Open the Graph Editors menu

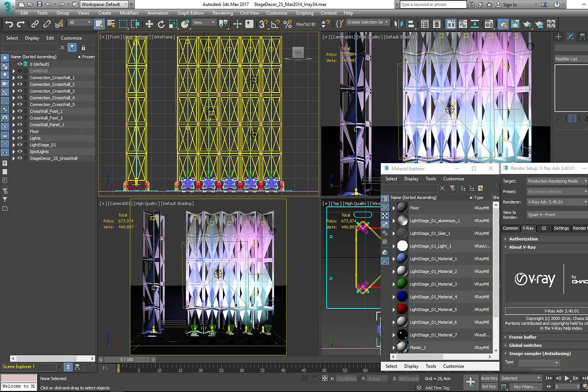coord(191,13)
